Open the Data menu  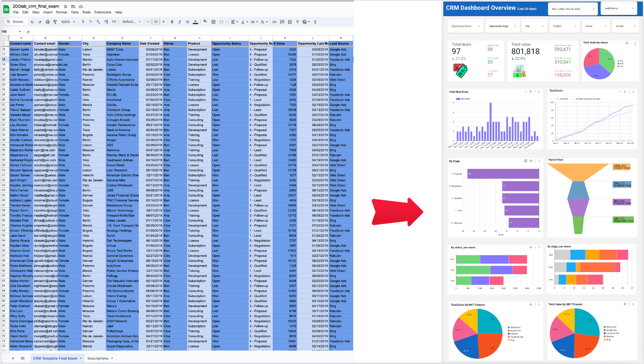pos(75,12)
